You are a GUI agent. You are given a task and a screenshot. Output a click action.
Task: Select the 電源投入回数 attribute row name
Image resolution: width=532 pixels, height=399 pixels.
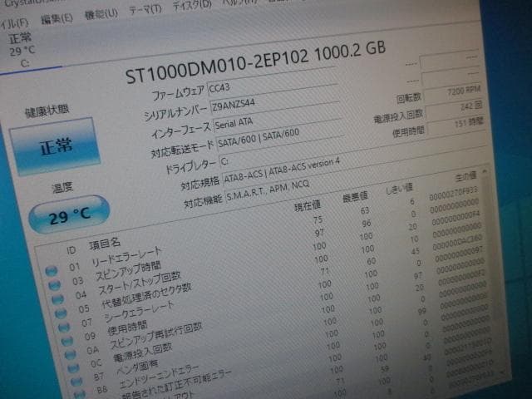[x=142, y=352]
